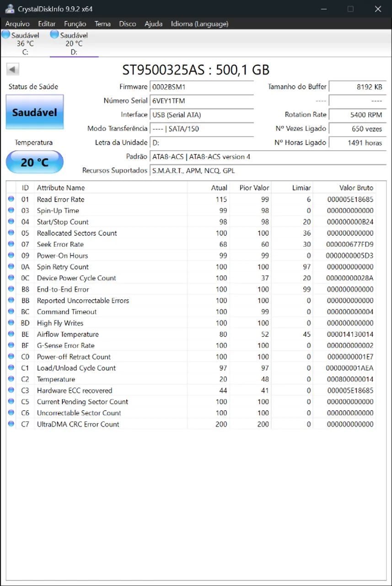Screen dimensions: 392x586
Task: Click the serial number field 6VEY1TFM
Action: 202,101
